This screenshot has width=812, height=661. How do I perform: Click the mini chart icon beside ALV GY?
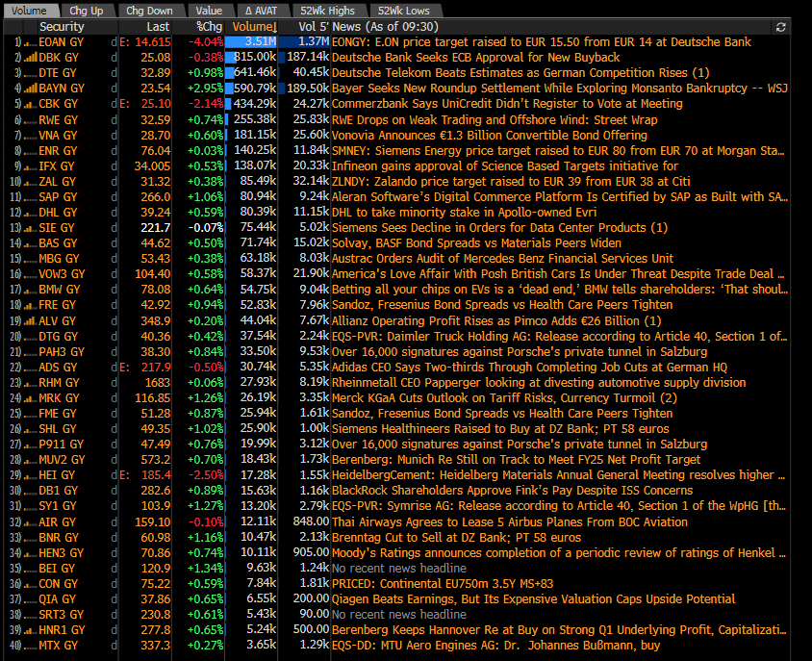tap(31, 321)
